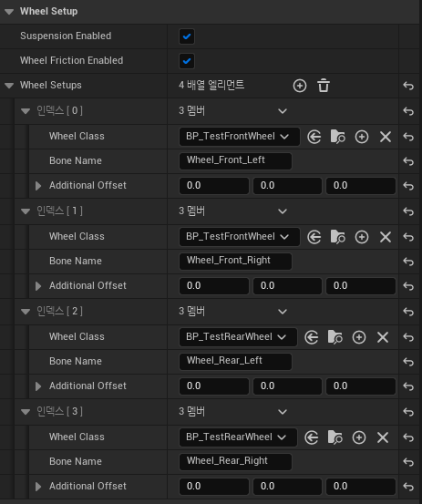Open index 3 BP_TestRearWheel class dropdown

coord(238,437)
